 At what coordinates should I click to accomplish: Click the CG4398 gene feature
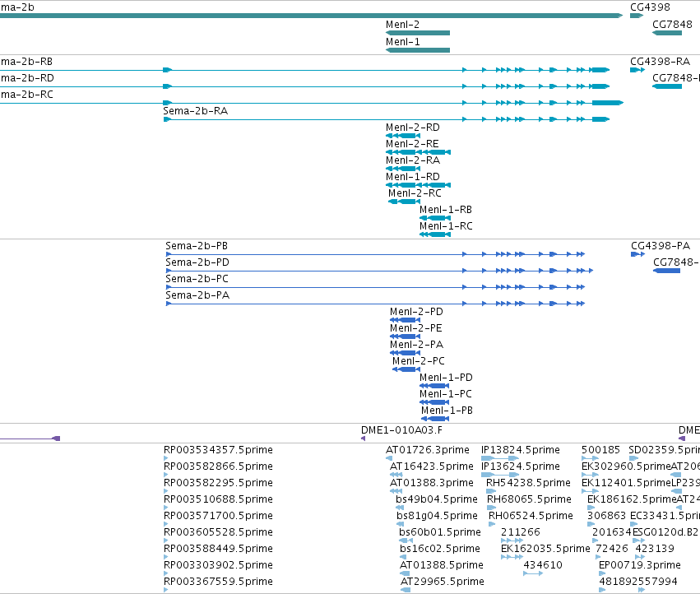637,16
